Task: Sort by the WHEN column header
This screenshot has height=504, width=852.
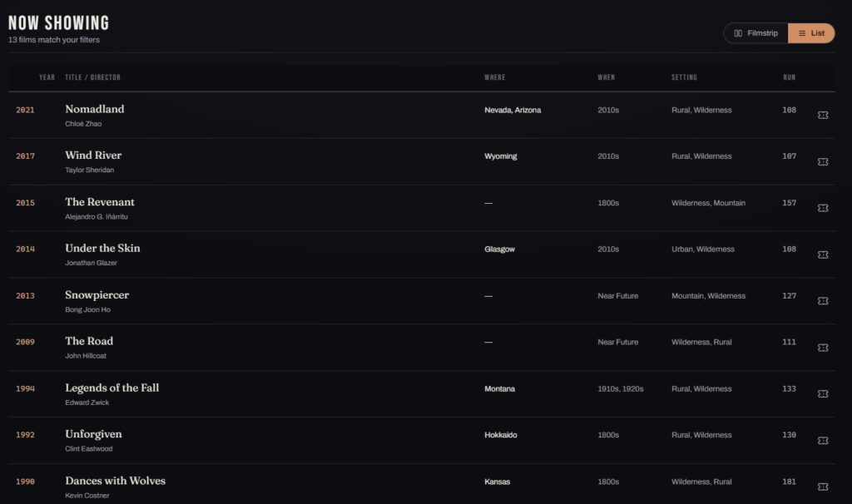Action: [607, 77]
